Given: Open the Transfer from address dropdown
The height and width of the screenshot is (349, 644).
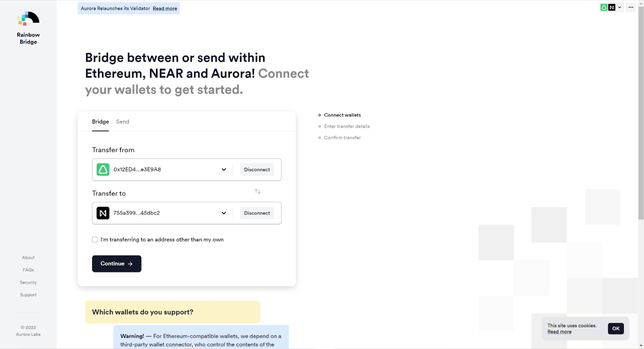Looking at the screenshot, I should tap(224, 169).
